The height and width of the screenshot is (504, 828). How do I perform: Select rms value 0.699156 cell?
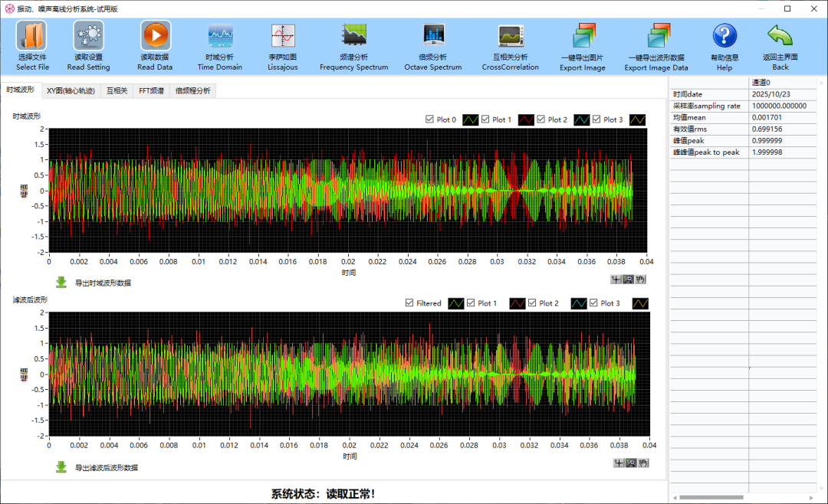pyautogui.click(x=783, y=129)
